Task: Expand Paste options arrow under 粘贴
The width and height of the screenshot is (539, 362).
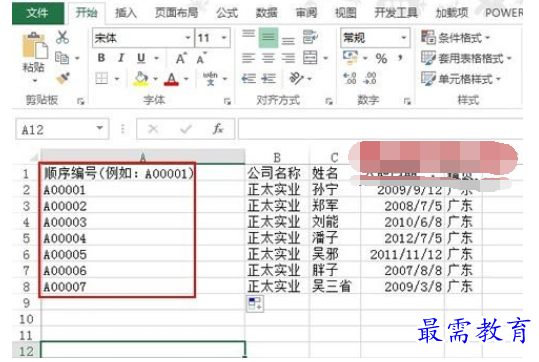Action: point(34,81)
